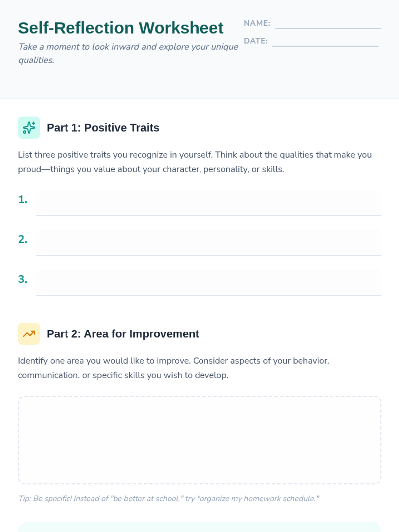Image resolution: width=399 pixels, height=532 pixels.
Task: Click the Part 2 instructions paragraph
Action: tap(174, 368)
